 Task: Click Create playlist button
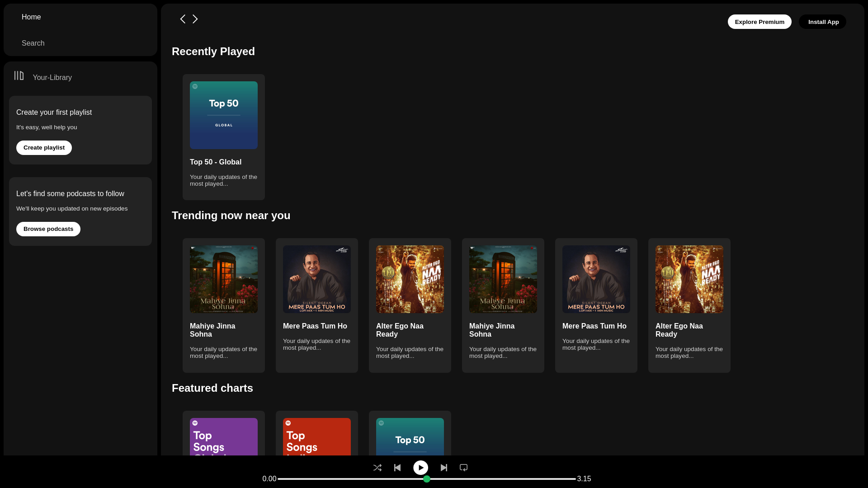44,148
